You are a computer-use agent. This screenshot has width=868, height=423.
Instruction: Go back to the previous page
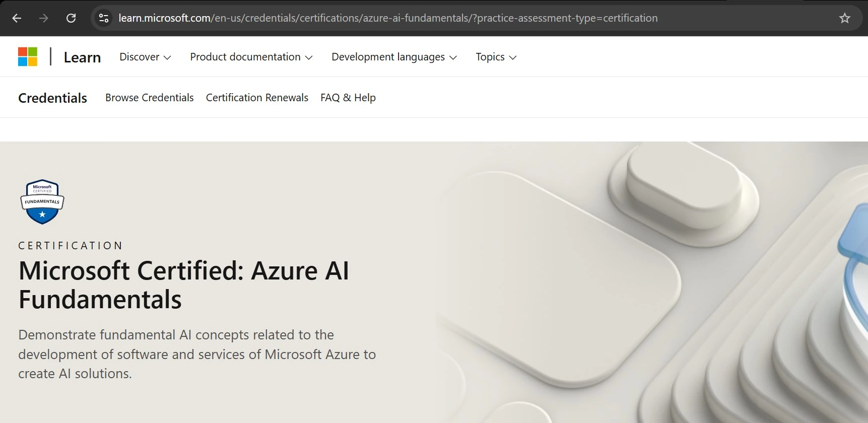pyautogui.click(x=17, y=18)
